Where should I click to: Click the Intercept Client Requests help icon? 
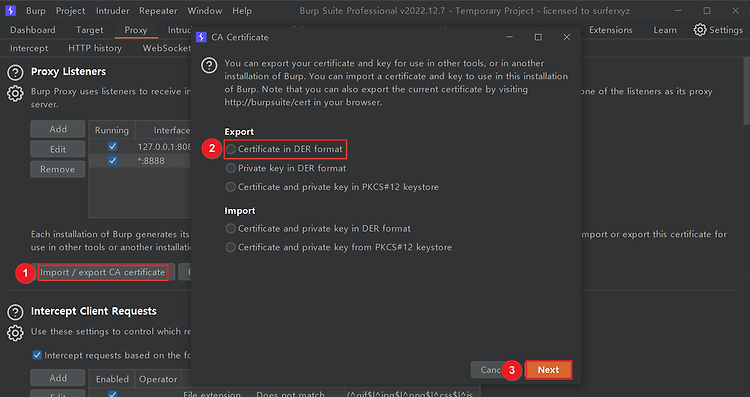click(15, 312)
